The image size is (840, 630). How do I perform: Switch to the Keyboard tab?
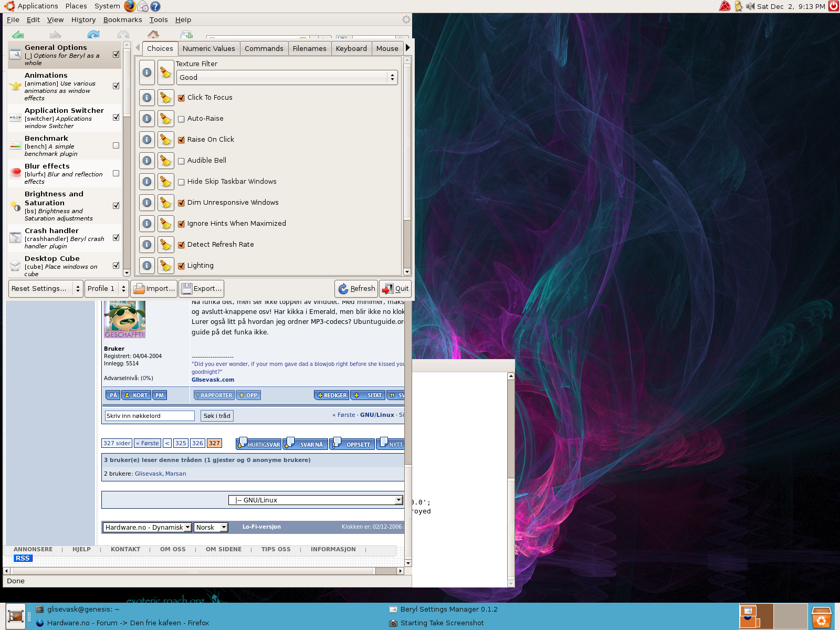pos(351,48)
